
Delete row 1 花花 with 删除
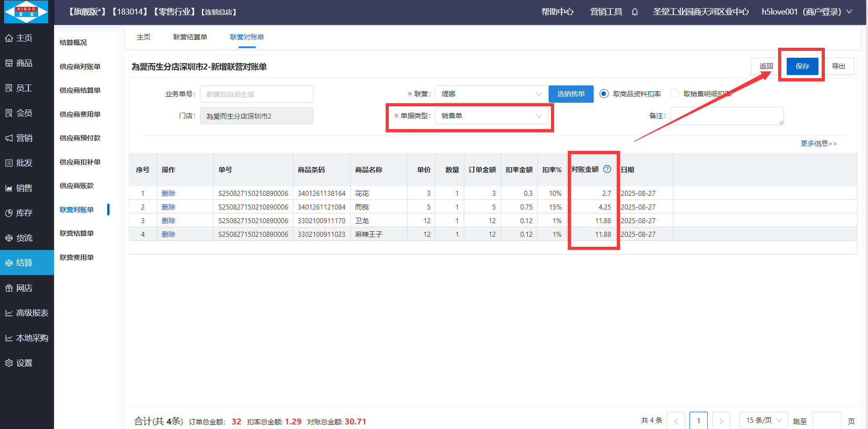click(x=169, y=194)
